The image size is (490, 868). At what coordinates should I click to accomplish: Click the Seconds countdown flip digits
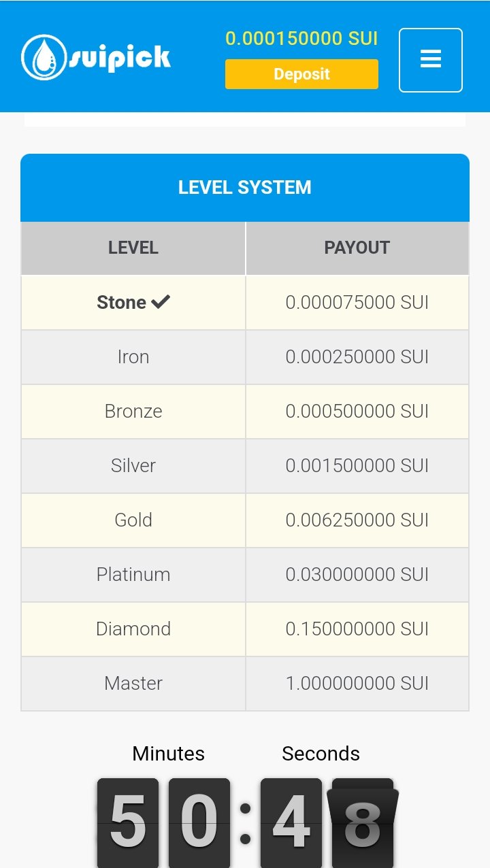[327, 823]
